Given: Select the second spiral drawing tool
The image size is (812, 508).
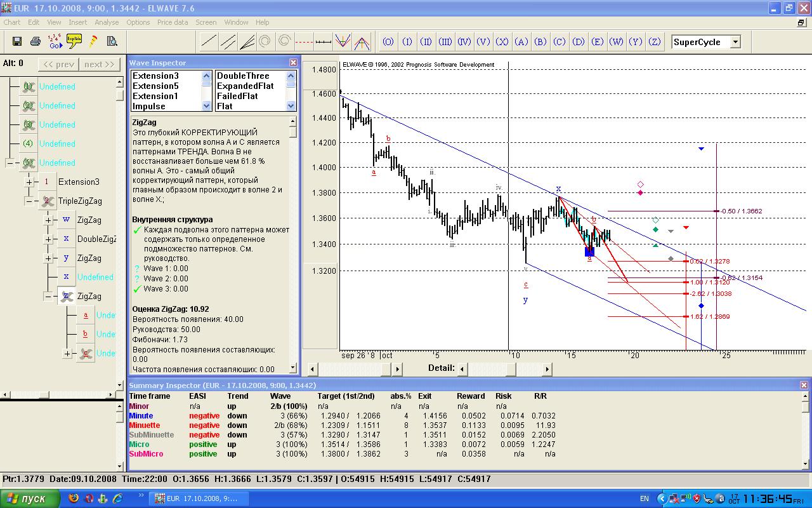Looking at the screenshot, I should coord(284,42).
